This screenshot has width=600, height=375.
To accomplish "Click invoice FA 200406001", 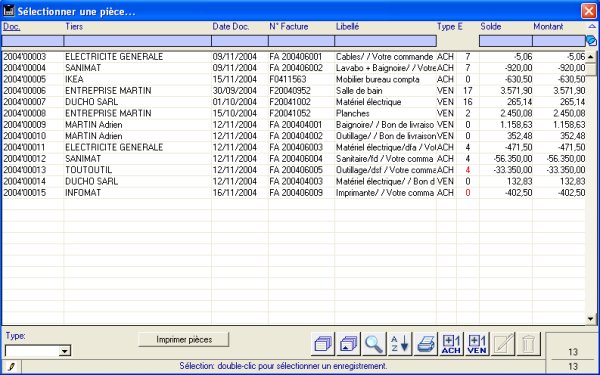I will pyautogui.click(x=296, y=57).
